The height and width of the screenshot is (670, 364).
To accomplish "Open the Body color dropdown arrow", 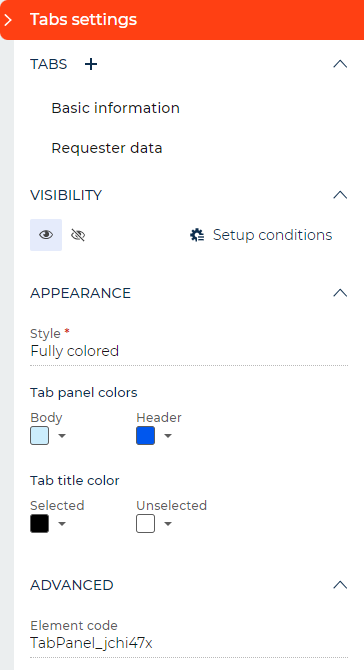I will tap(62, 436).
